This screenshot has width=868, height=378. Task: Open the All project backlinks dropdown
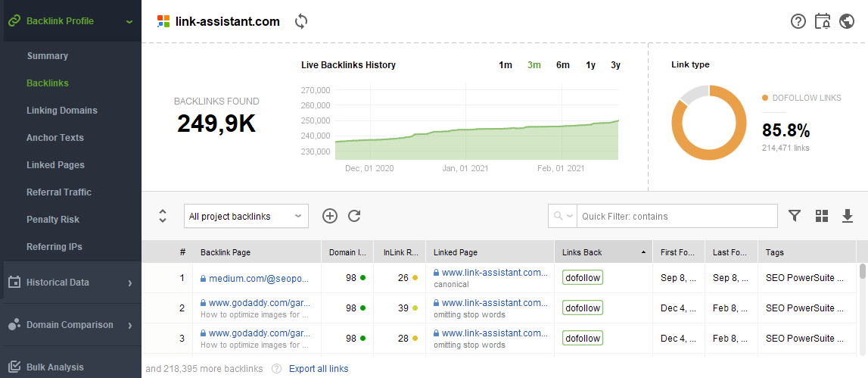[246, 216]
